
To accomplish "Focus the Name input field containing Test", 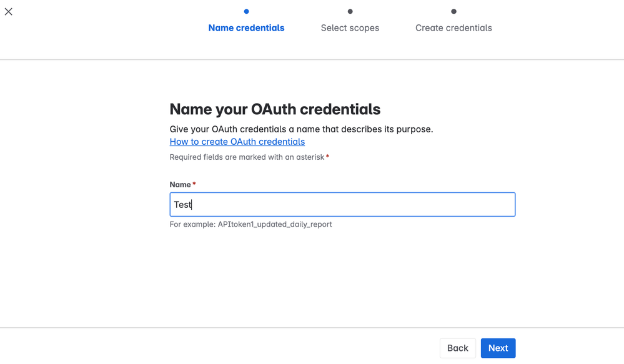I will [x=342, y=205].
